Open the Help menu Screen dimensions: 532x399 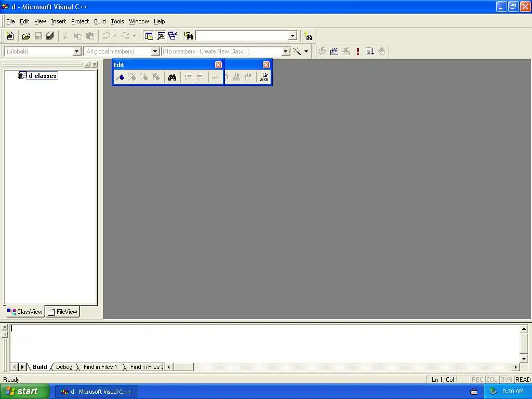tap(159, 21)
